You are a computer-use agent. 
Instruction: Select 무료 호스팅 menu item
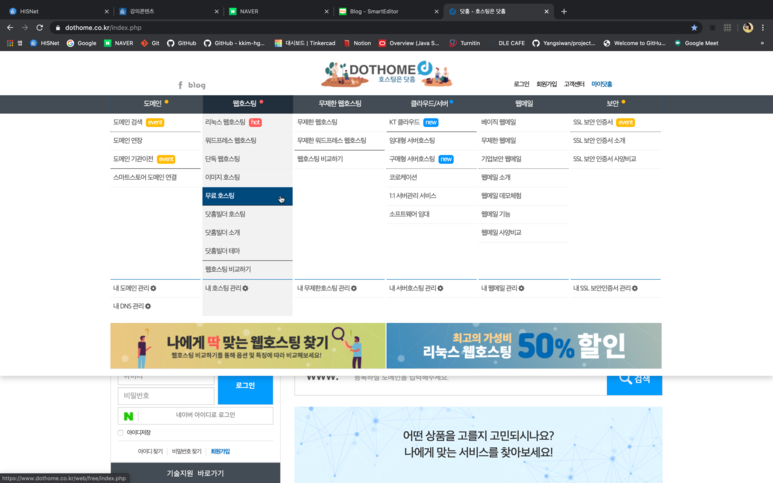coord(247,196)
